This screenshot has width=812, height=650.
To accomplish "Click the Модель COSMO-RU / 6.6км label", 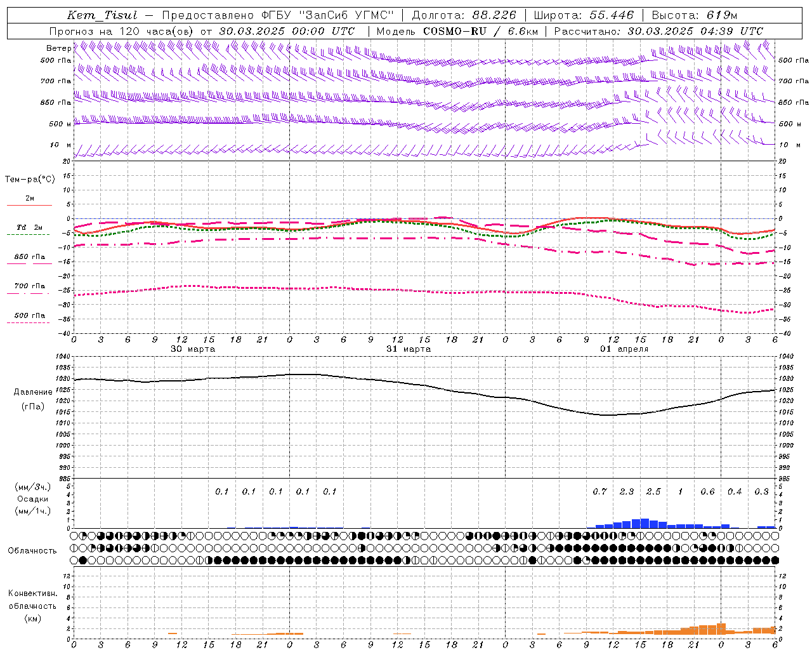I will click(457, 31).
